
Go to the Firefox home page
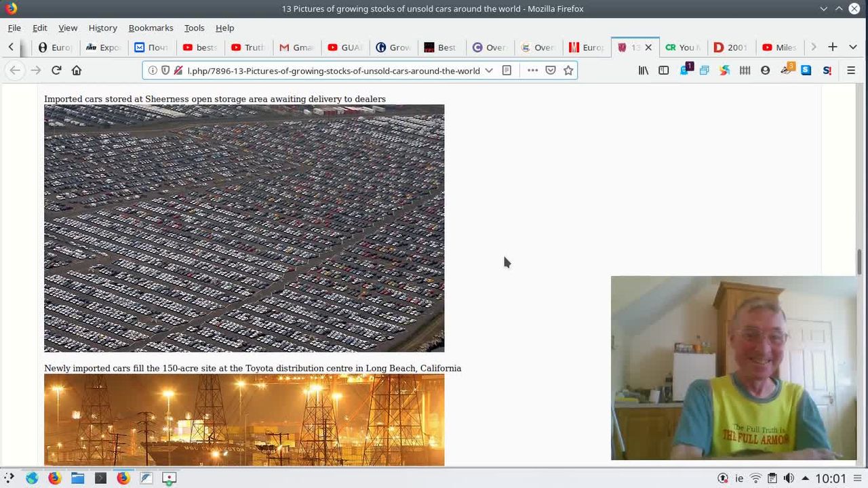pos(77,70)
